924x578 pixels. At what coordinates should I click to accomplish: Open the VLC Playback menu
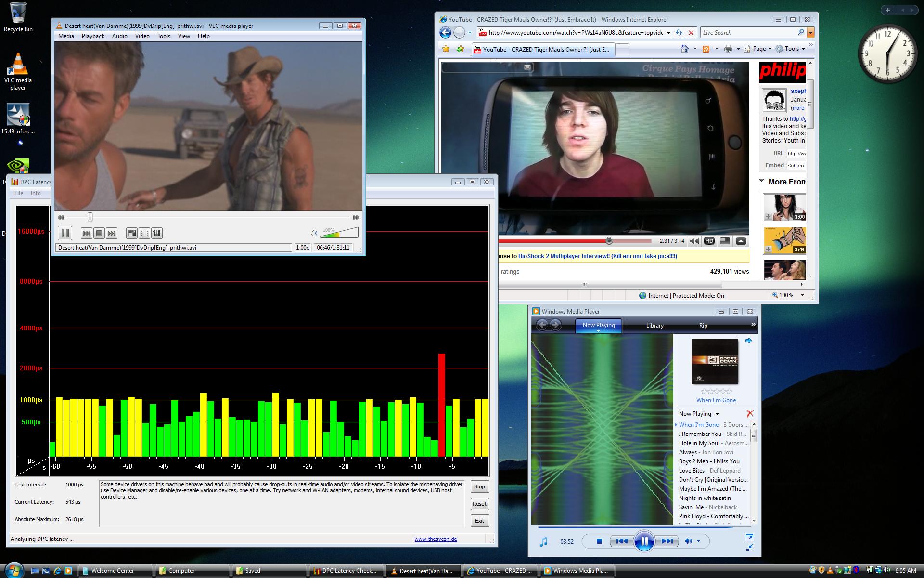93,36
